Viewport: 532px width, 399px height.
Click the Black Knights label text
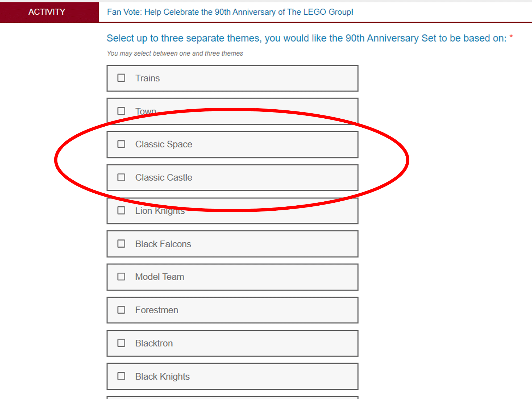click(x=162, y=376)
